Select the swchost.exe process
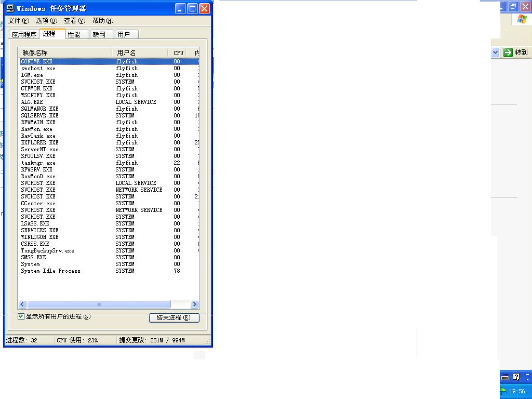This screenshot has height=399, width=532. [38, 68]
